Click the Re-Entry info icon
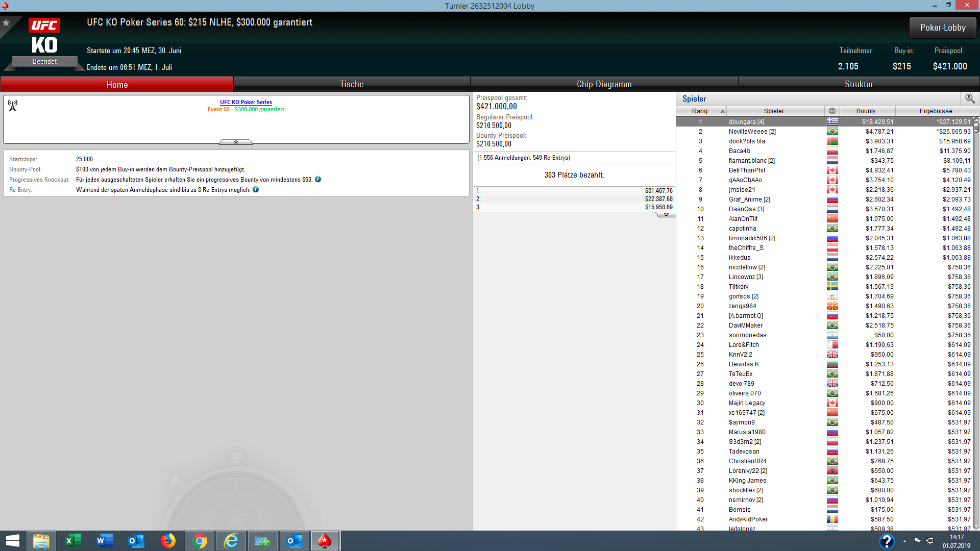 pos(256,189)
